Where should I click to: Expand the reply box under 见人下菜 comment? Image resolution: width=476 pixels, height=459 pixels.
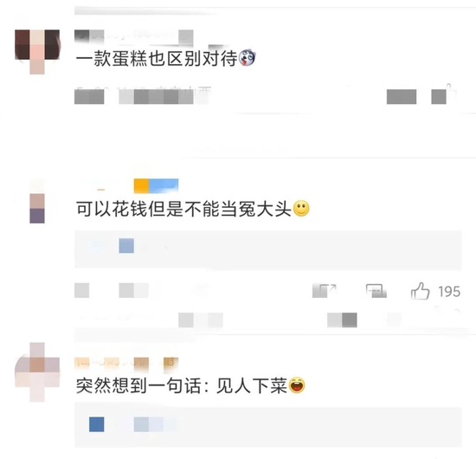[268, 424]
